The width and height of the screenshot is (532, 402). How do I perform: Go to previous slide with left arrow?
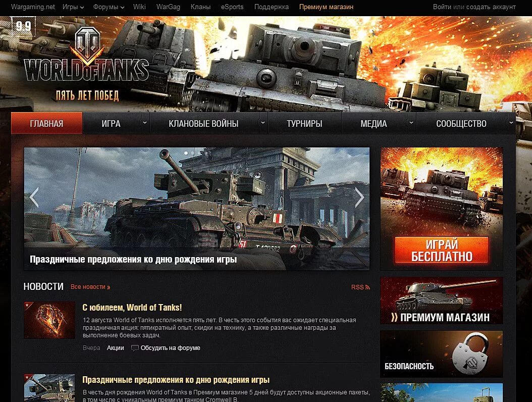point(34,197)
